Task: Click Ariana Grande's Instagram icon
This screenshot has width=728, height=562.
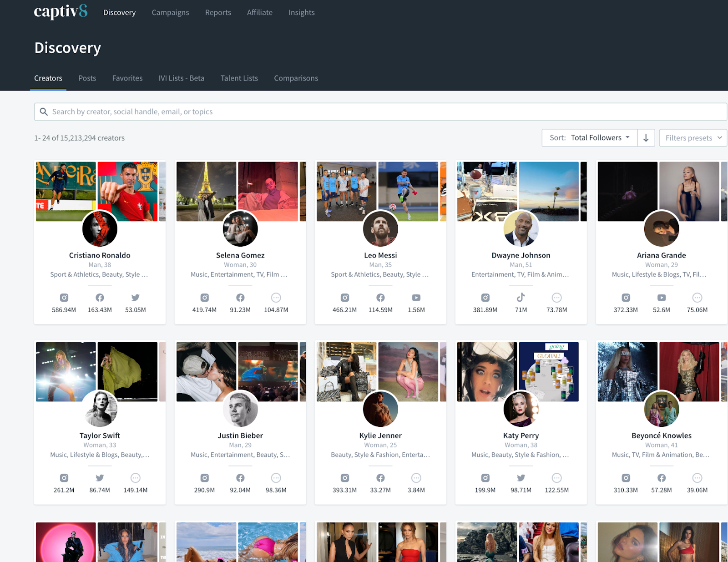Action: click(626, 298)
